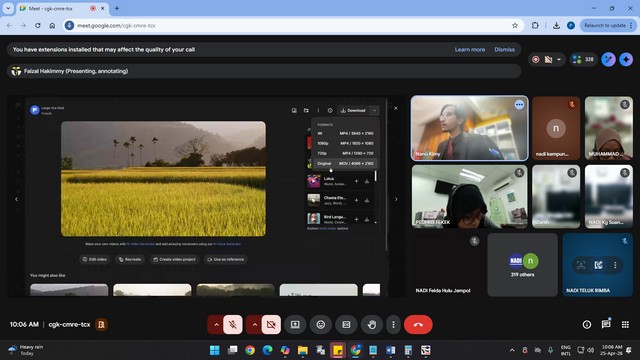Close the presented video preview with X
The width and height of the screenshot is (640, 360).
pyautogui.click(x=396, y=108)
